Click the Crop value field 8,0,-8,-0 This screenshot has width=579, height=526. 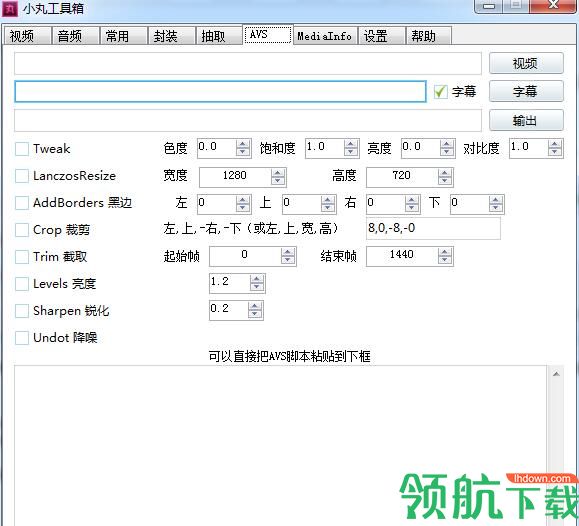click(x=433, y=229)
